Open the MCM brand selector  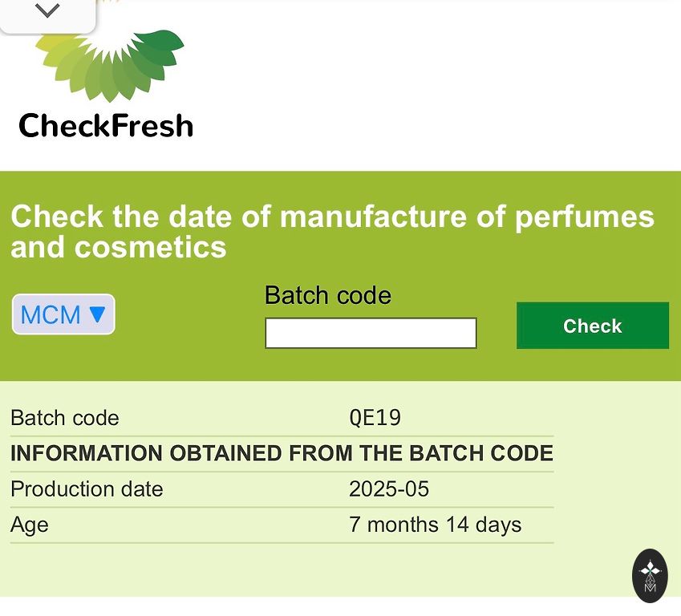coord(63,314)
